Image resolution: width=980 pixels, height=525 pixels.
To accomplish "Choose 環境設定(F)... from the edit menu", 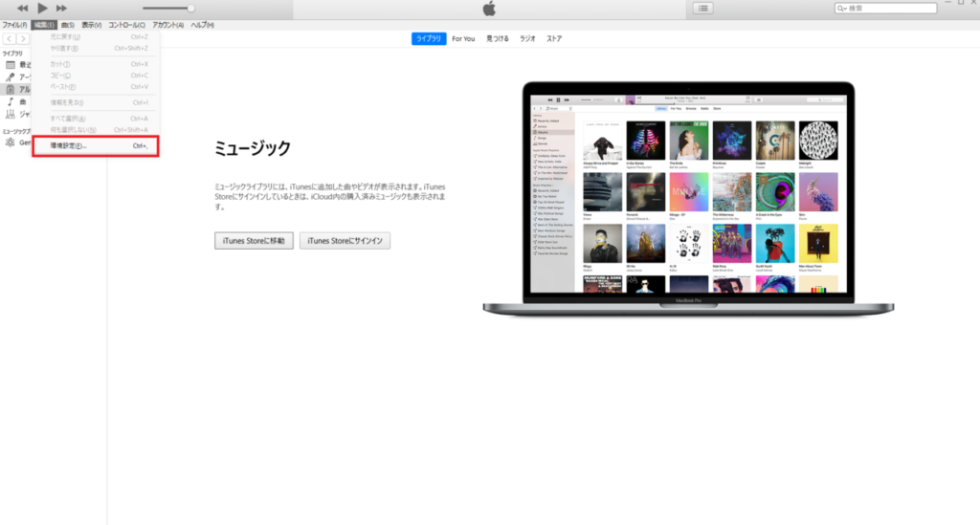I will click(x=96, y=146).
